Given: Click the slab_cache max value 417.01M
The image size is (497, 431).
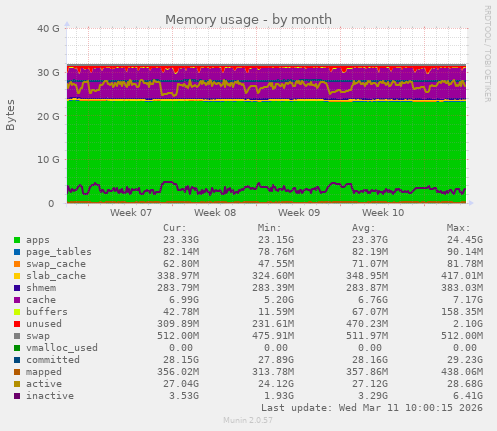Looking at the screenshot, I should 462,276.
